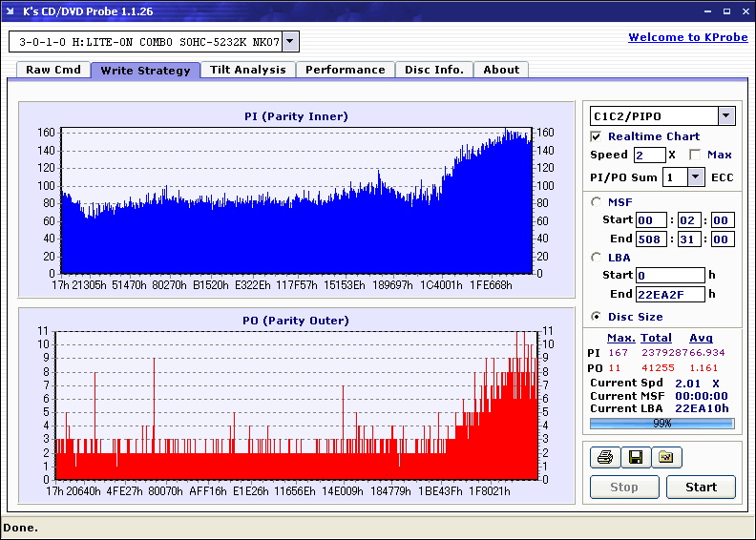Viewport: 756px width, 540px height.
Task: Click the app icon in title bar
Action: pos(10,10)
